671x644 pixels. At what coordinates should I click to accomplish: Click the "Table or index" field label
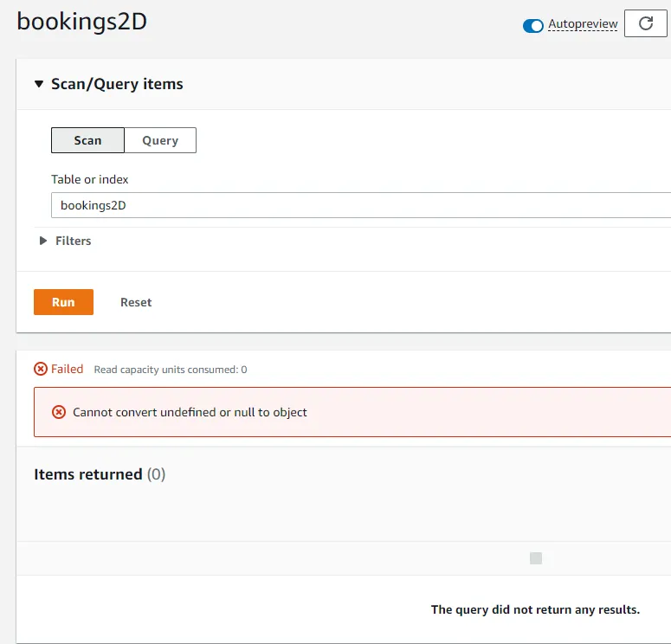[90, 179]
